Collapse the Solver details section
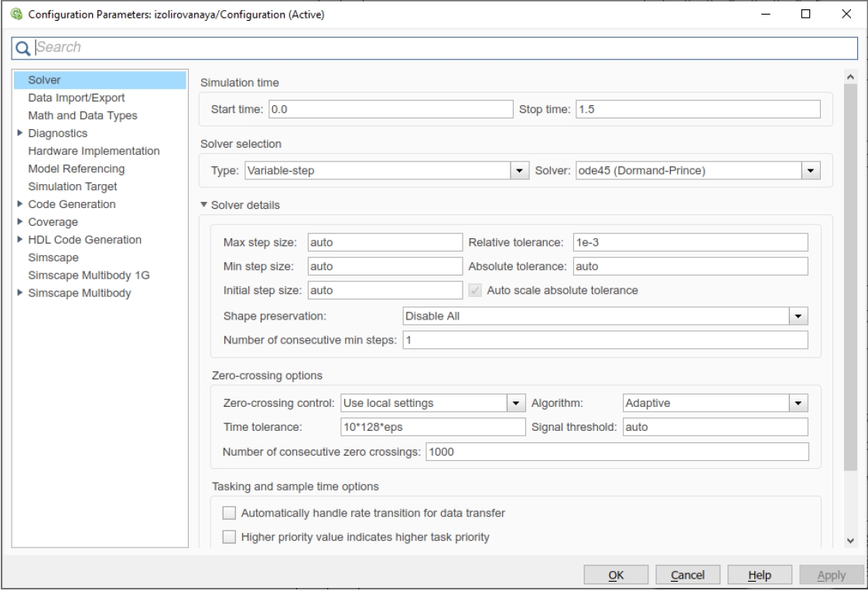 click(x=204, y=205)
